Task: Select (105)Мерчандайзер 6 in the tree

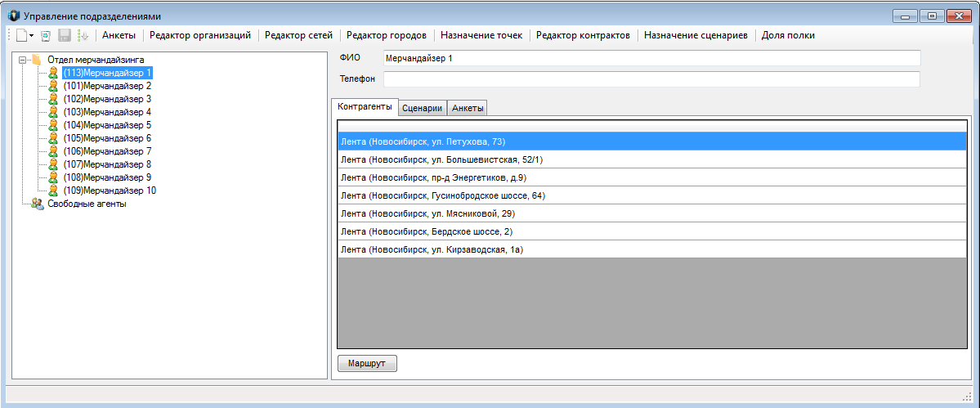Action: pyautogui.click(x=107, y=138)
